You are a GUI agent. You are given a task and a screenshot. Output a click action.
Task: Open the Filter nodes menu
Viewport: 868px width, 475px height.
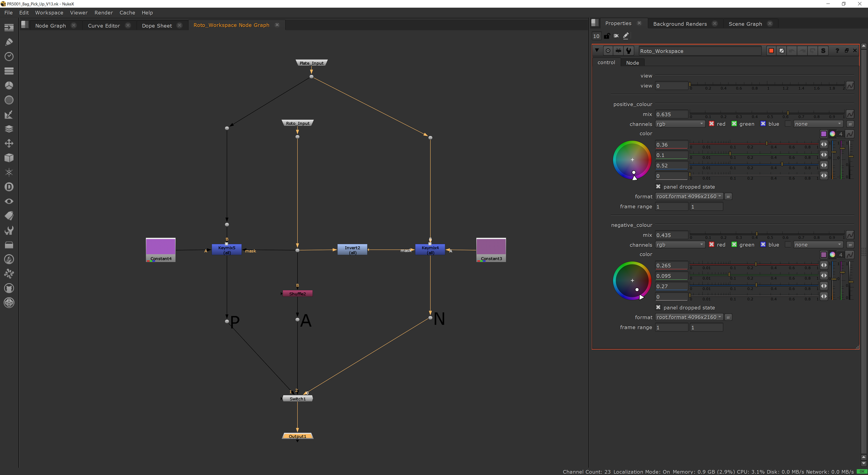(9, 100)
